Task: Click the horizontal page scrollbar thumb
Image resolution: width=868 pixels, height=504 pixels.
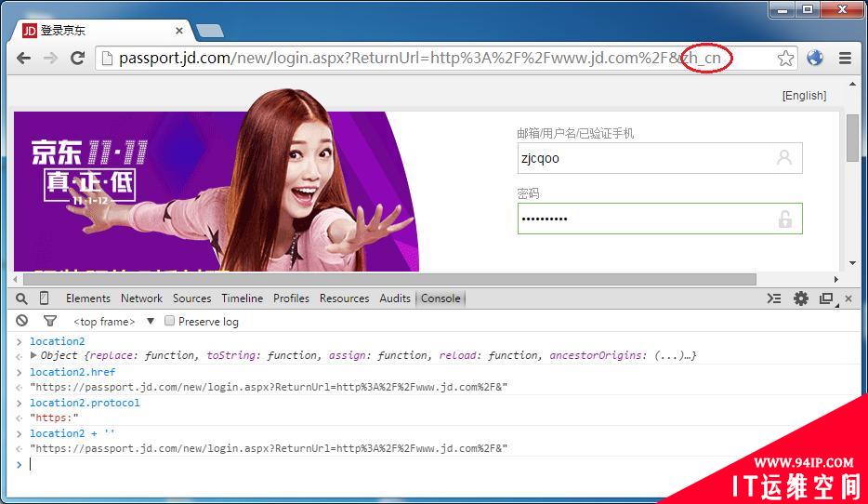Action: [389, 279]
